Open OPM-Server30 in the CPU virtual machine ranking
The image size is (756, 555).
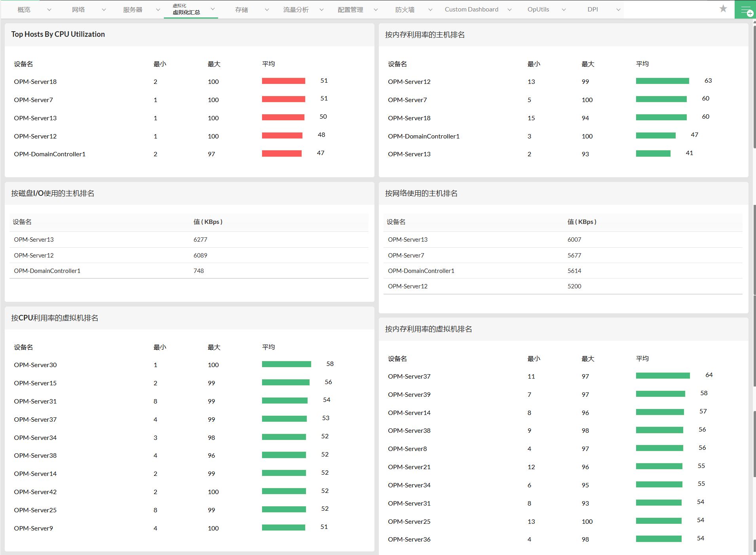(x=35, y=365)
